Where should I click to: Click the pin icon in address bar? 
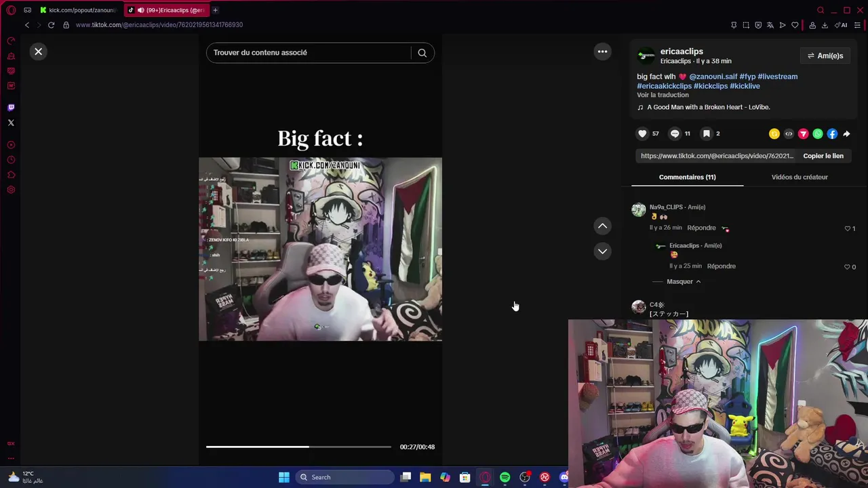734,25
